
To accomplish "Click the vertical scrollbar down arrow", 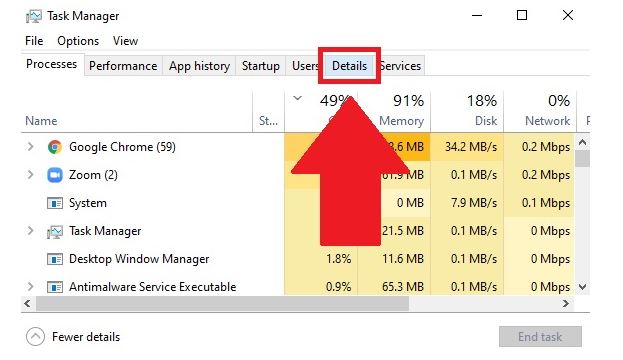I will 582,286.
